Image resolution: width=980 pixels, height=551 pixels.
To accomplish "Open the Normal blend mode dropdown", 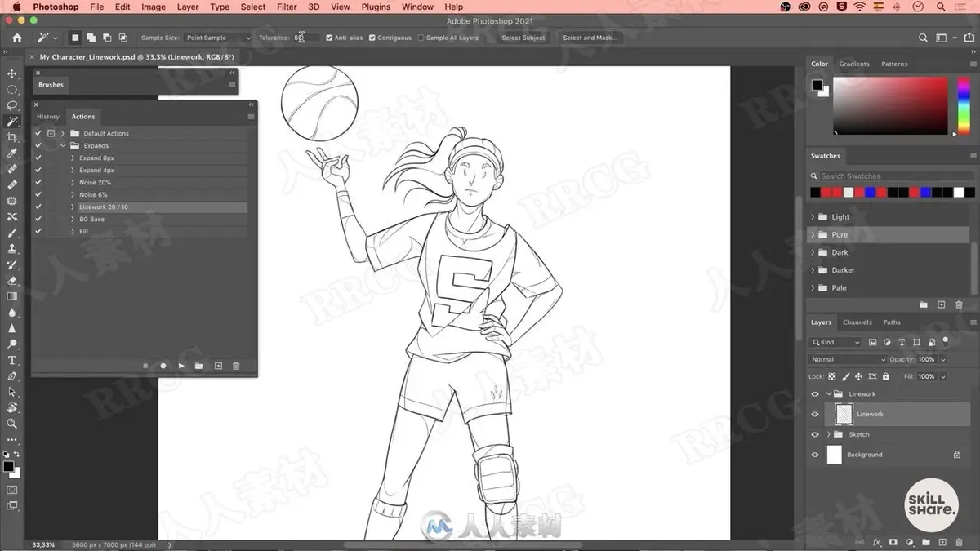I will [x=848, y=359].
